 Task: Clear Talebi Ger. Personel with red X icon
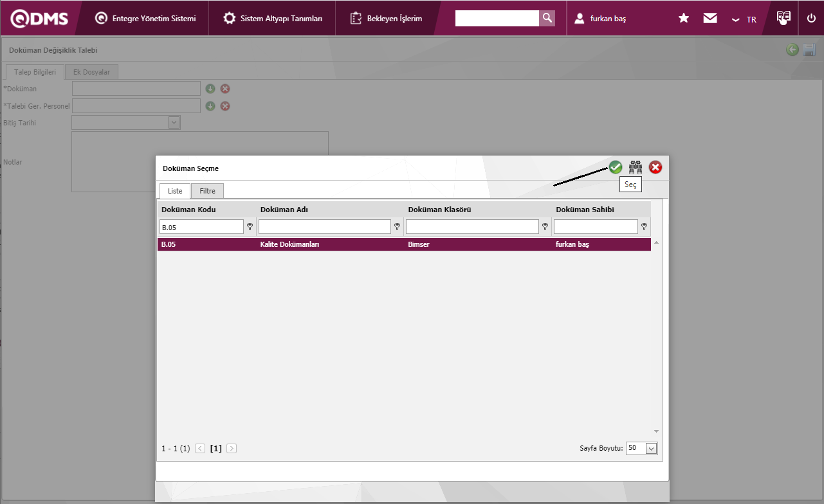(x=225, y=106)
